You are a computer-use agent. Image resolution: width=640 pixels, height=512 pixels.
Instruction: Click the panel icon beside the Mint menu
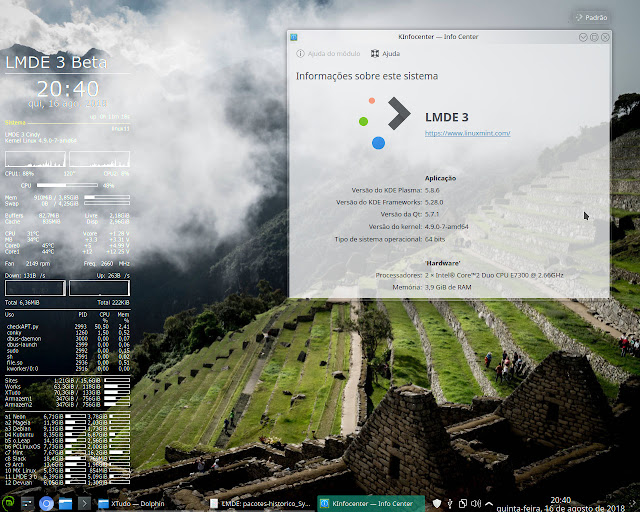click(27, 503)
